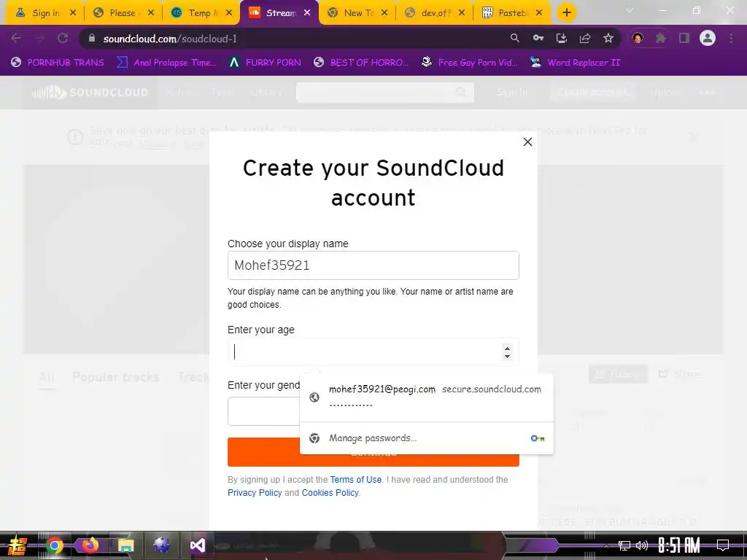This screenshot has width=747, height=560.
Task: Click the display name field
Action: [373, 265]
